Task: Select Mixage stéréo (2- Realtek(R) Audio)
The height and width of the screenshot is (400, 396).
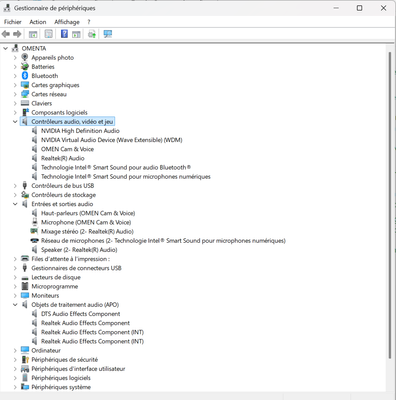Action: (87, 231)
